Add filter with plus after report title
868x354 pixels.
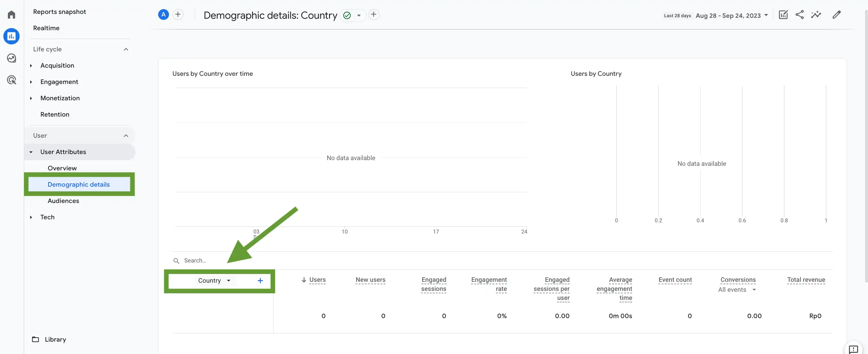(x=373, y=14)
